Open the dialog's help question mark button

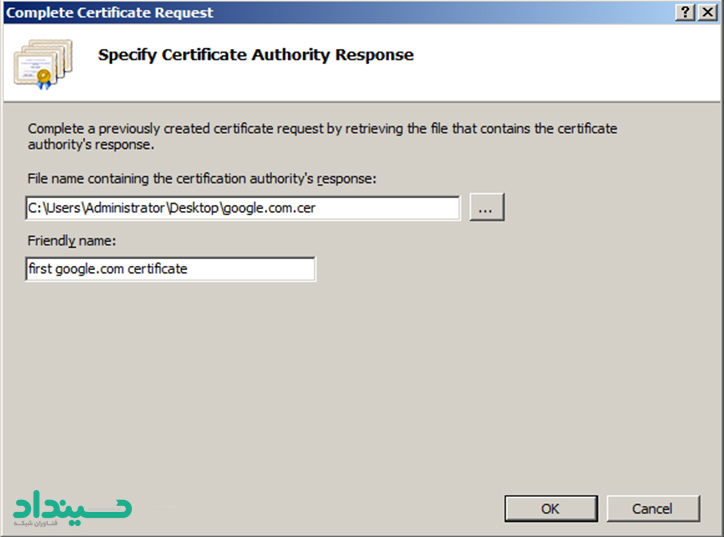(x=685, y=12)
